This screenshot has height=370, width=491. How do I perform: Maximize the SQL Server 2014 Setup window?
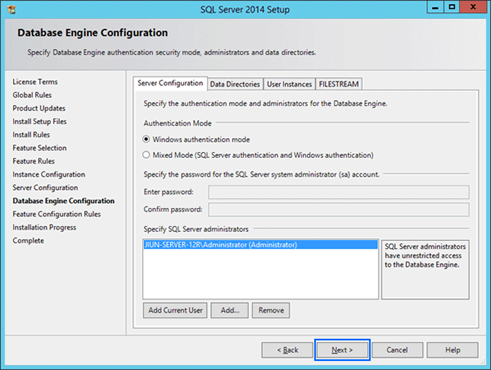tap(452, 7)
